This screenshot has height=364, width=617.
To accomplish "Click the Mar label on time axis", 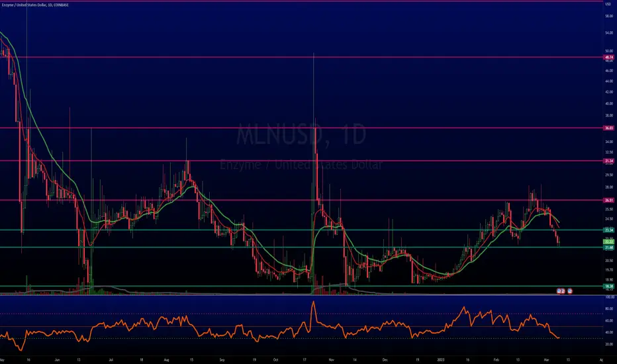I will pyautogui.click(x=546, y=359).
